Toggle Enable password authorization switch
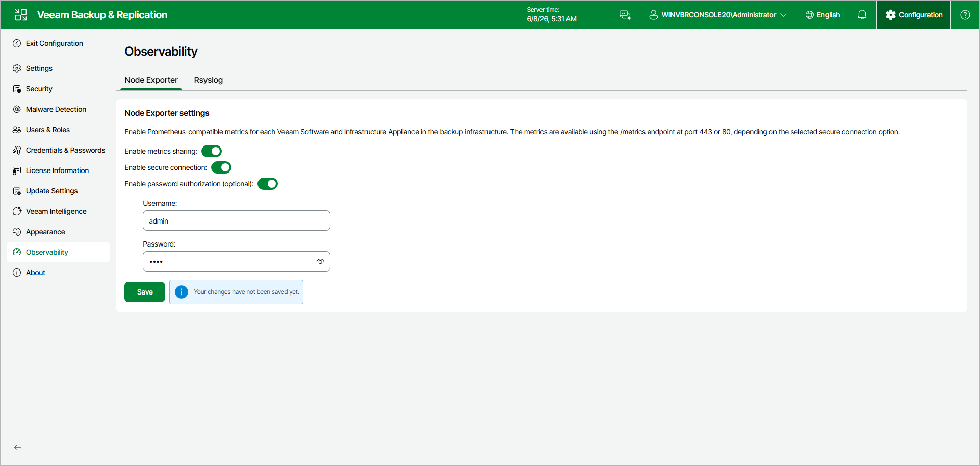The width and height of the screenshot is (980, 466). (x=268, y=184)
